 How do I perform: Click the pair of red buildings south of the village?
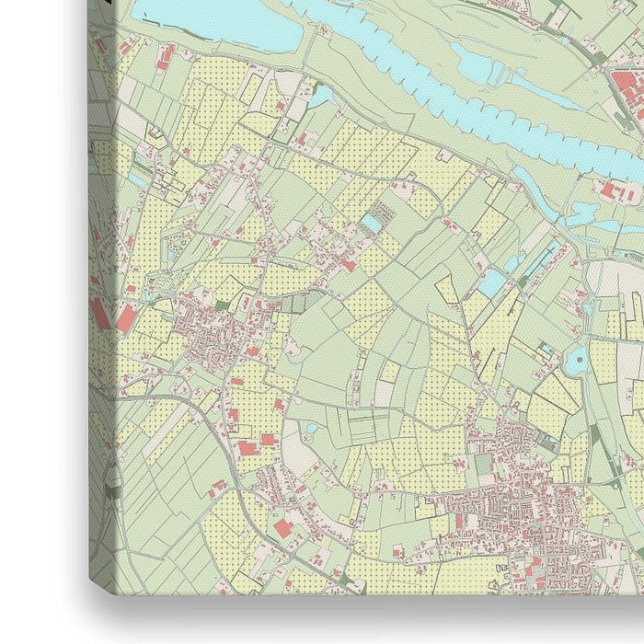coord(256,444)
